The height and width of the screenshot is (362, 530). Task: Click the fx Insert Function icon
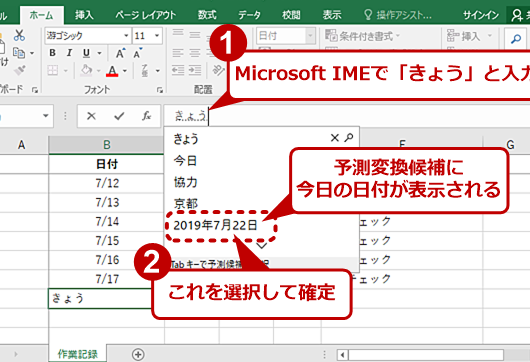pos(146,116)
